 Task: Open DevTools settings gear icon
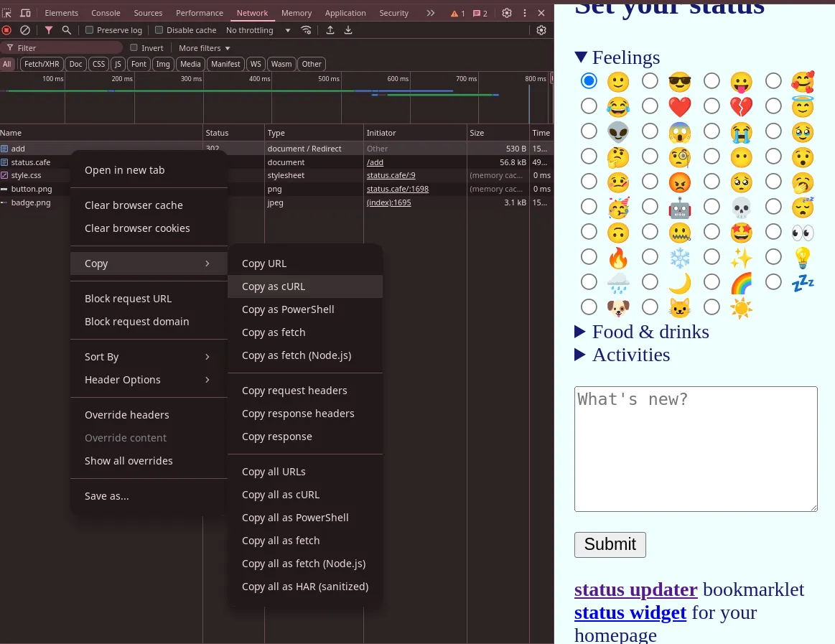point(507,13)
